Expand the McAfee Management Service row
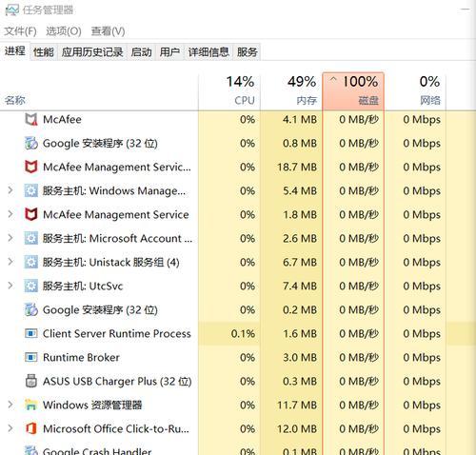Viewport: 476px width, 455px height. pos(10,214)
